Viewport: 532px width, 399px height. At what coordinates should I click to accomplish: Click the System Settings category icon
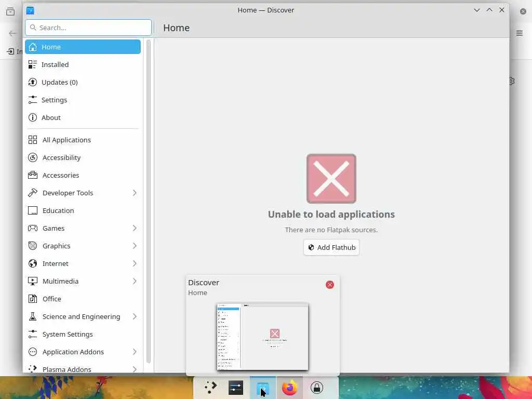click(33, 334)
